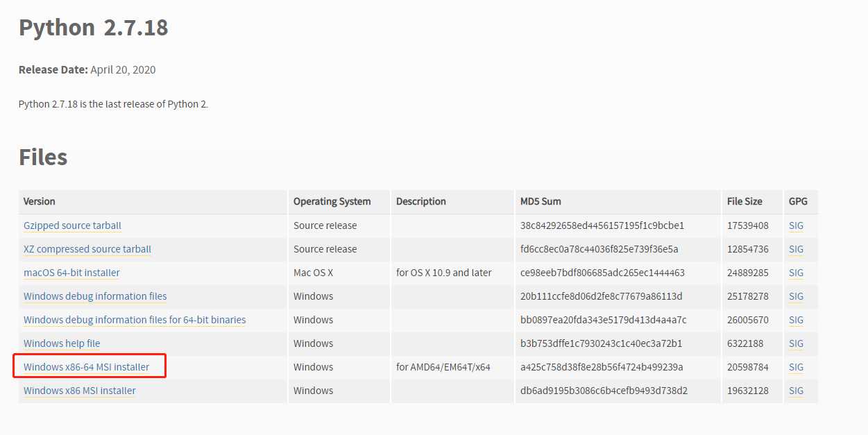Open Windows debug information files link

[95, 296]
